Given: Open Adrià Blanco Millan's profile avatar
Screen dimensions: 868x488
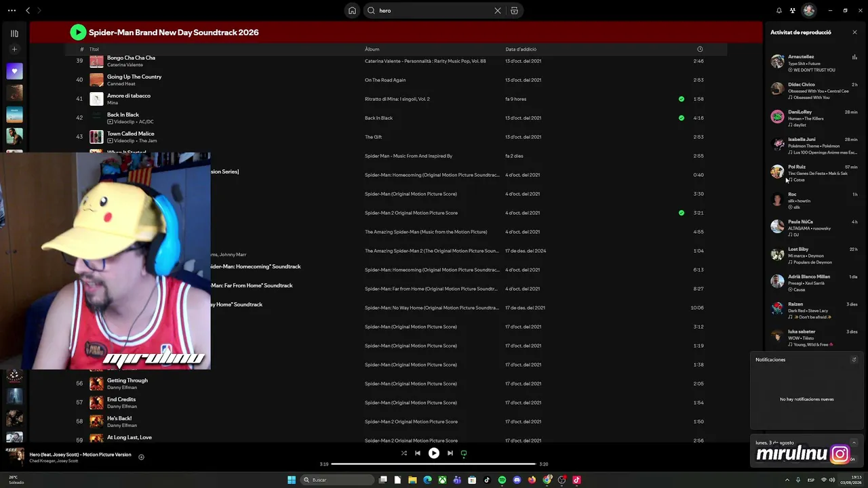Looking at the screenshot, I should (x=778, y=281).
